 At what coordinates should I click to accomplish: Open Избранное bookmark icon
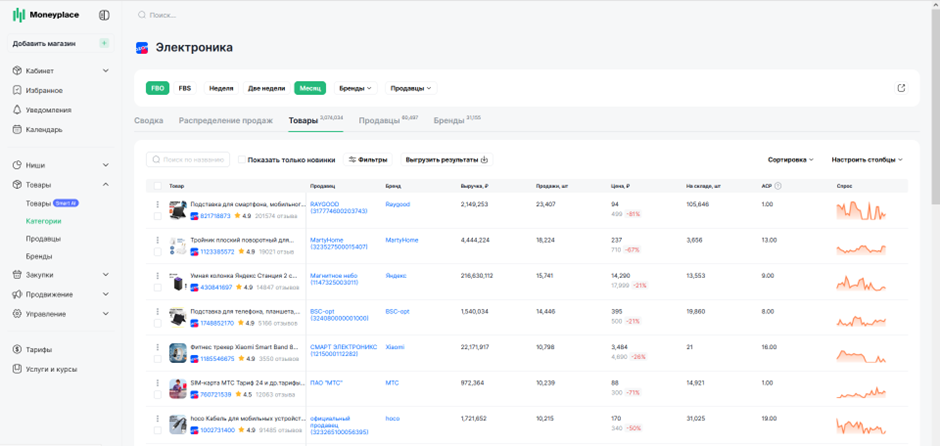[17, 91]
